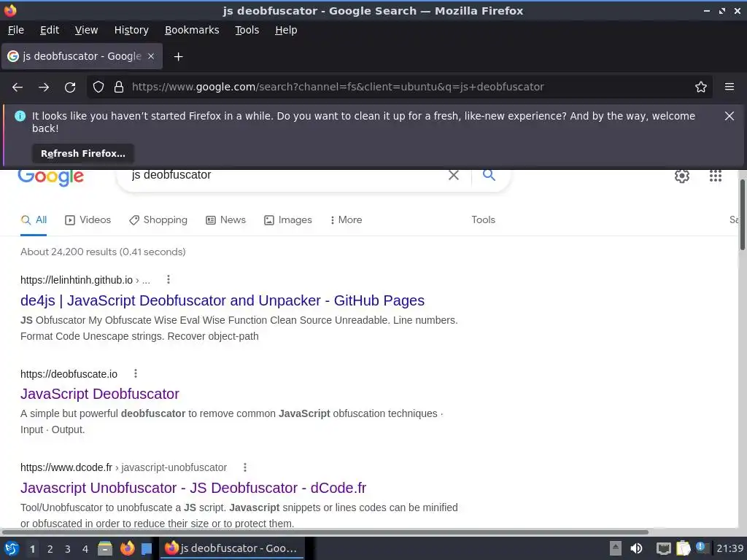Screen dimensions: 747x560
Task: Dismiss the Firefox refresh notification bar
Action: click(729, 116)
